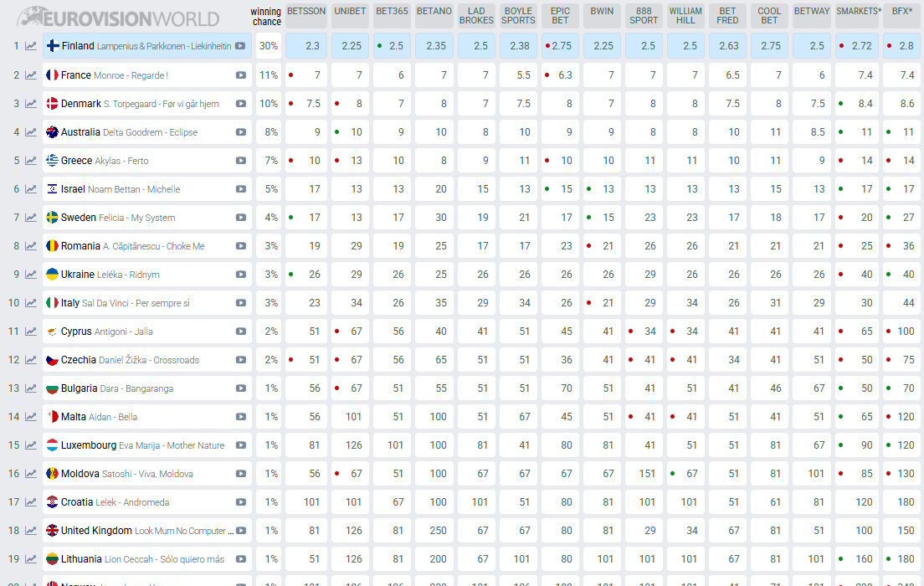This screenshot has width=924, height=586.
Task: Open the odds history chart for Greece
Action: 30,161
